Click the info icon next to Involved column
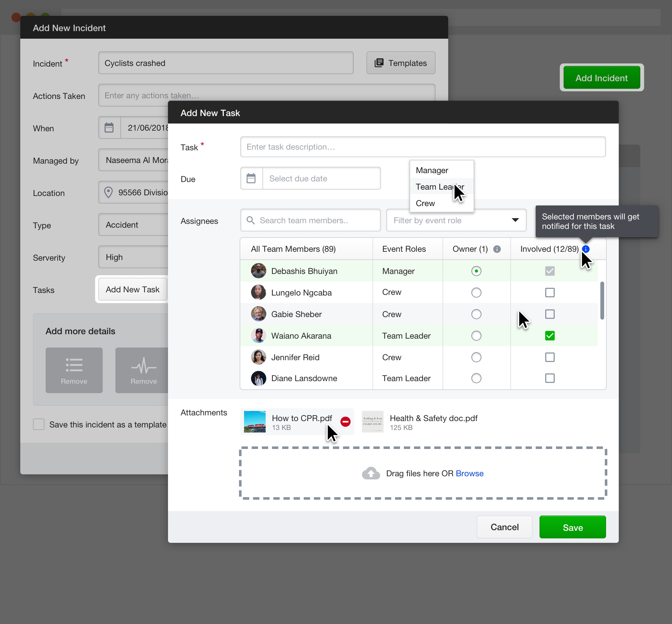The image size is (672, 624). click(586, 249)
